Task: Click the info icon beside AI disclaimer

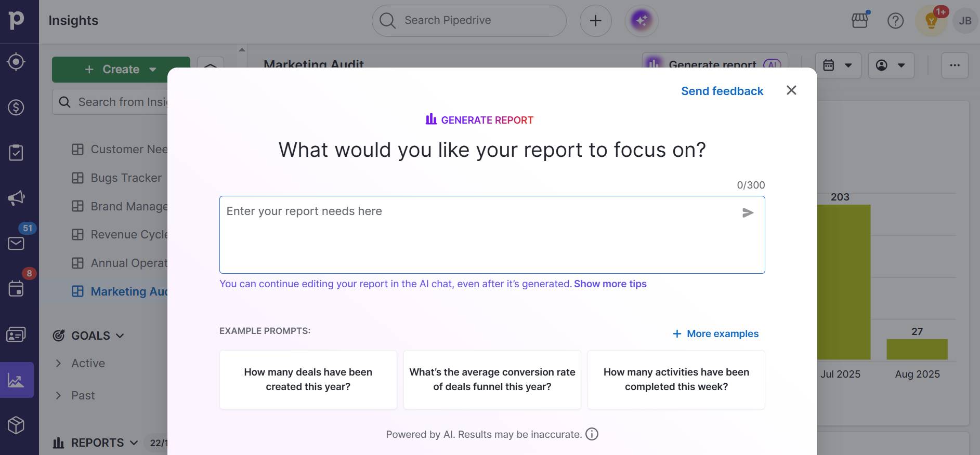Action: pyautogui.click(x=592, y=434)
